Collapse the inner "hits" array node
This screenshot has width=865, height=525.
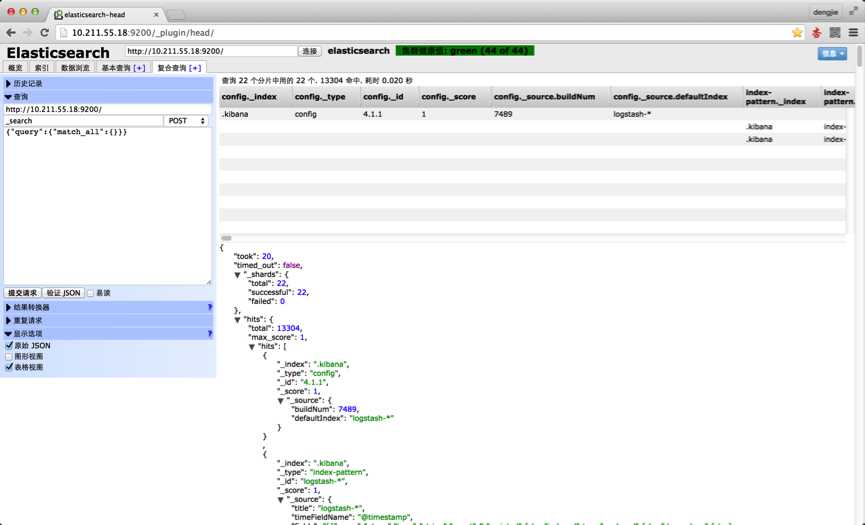pos(252,346)
